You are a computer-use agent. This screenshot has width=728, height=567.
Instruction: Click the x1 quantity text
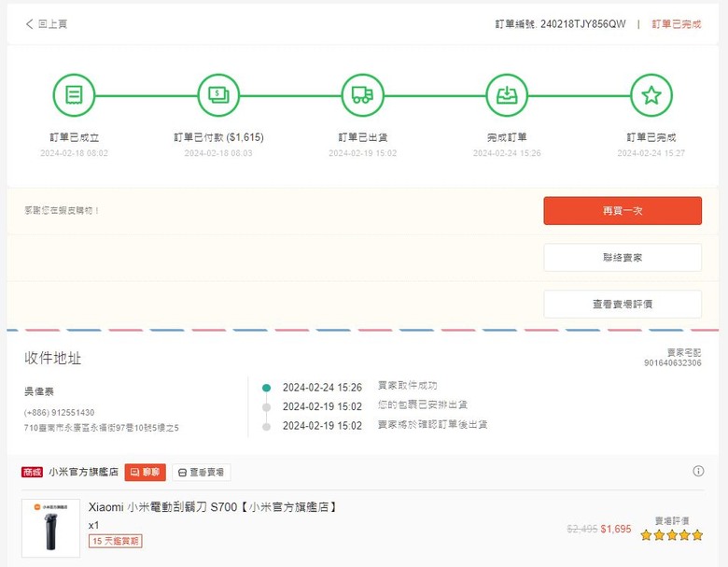pos(93,525)
